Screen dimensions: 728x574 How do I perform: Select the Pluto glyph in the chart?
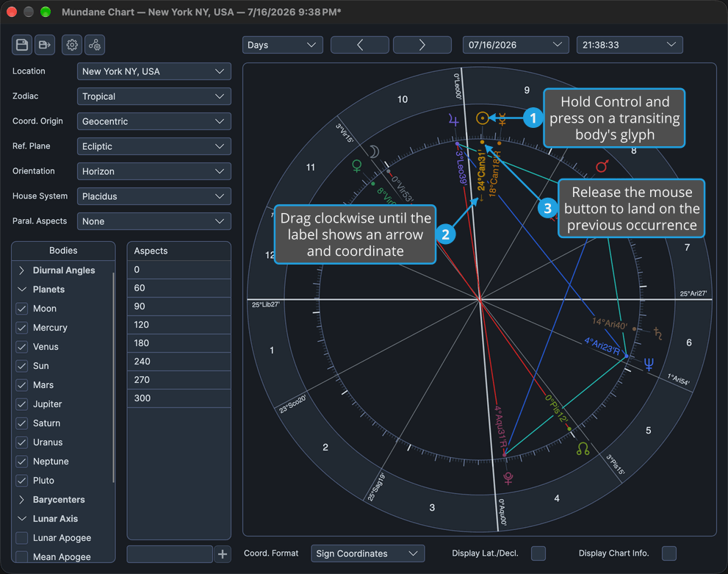point(508,478)
